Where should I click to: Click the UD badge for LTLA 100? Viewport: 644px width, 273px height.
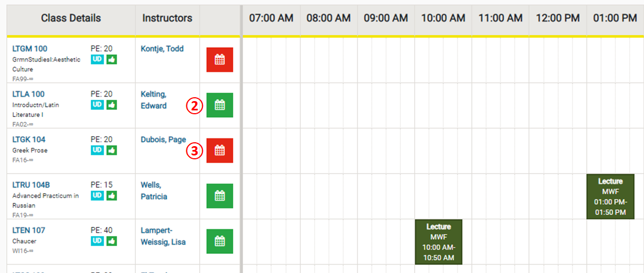(x=97, y=105)
